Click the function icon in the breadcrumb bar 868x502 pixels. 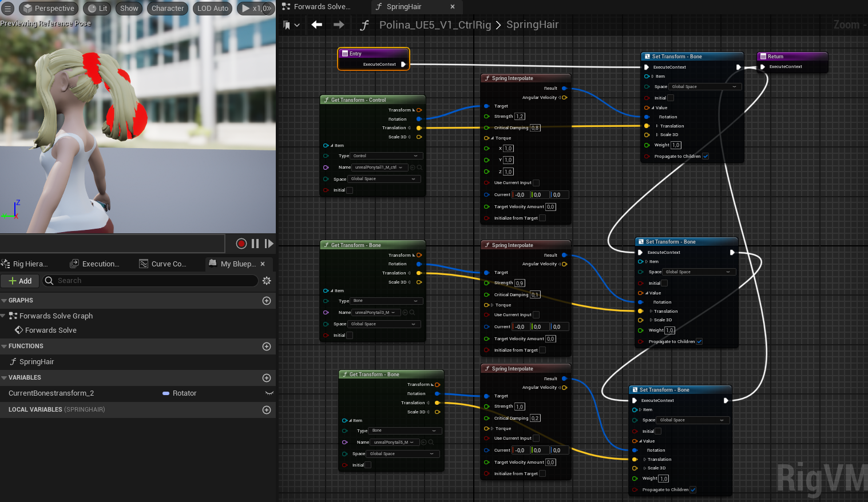[364, 25]
